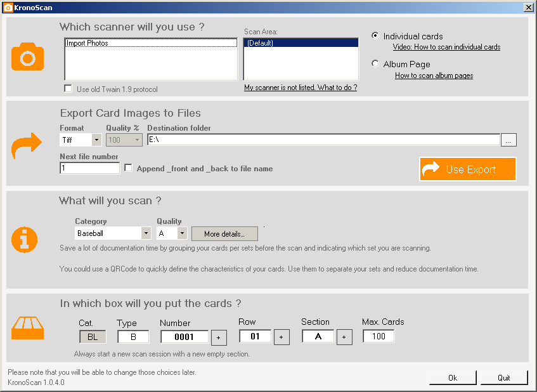The width and height of the screenshot is (537, 392).
Task: Confirm settings with the Ok button
Action: pos(453,377)
